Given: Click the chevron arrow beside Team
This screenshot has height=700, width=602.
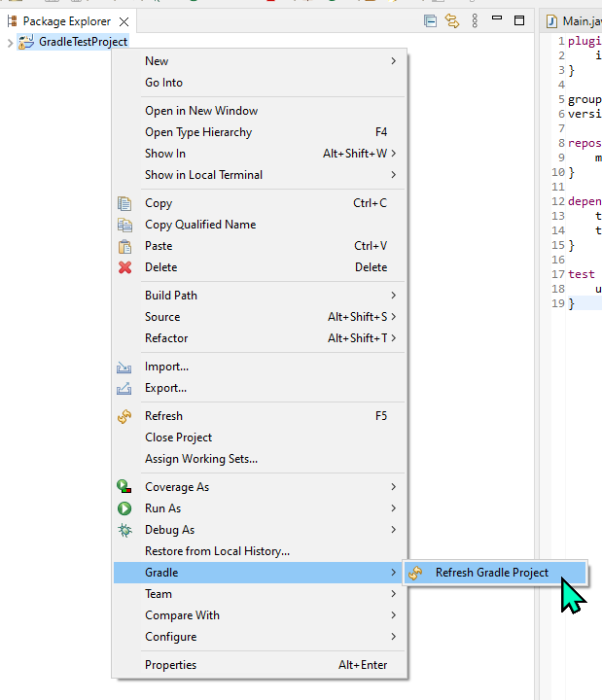Looking at the screenshot, I should (393, 594).
